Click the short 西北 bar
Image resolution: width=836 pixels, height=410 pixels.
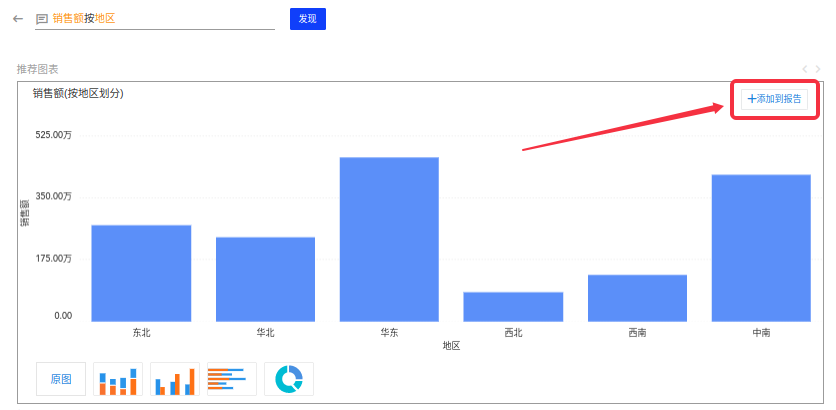(x=513, y=306)
